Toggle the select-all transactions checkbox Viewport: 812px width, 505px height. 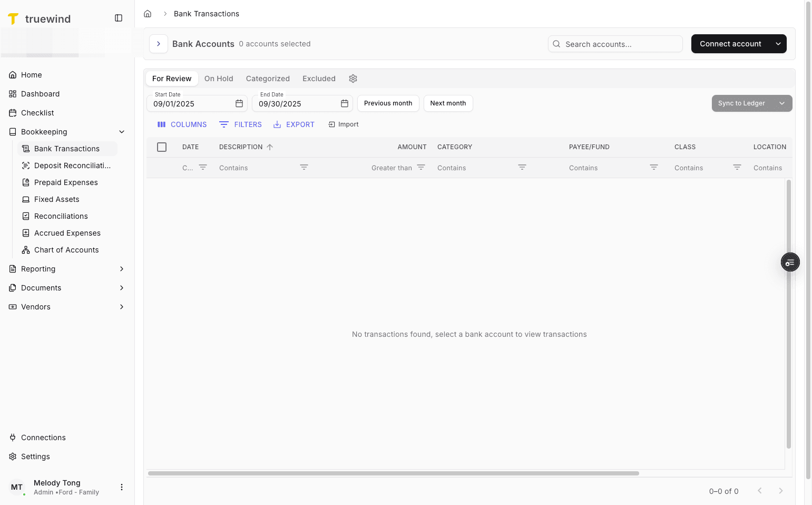pyautogui.click(x=162, y=147)
